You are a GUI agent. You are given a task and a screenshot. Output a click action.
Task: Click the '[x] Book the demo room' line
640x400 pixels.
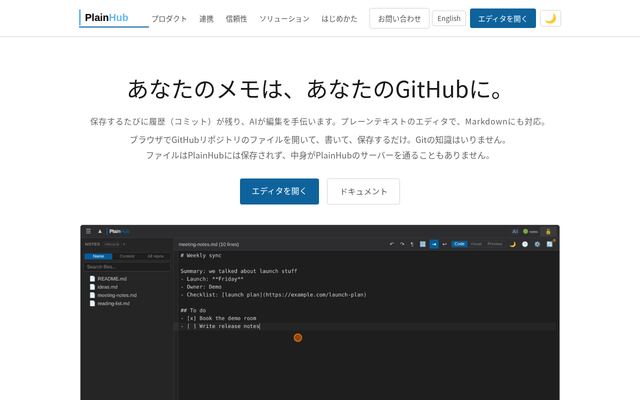222,318
